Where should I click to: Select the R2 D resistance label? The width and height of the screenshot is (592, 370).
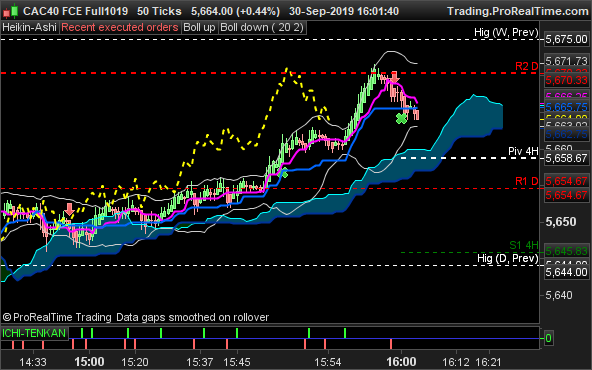pos(527,66)
